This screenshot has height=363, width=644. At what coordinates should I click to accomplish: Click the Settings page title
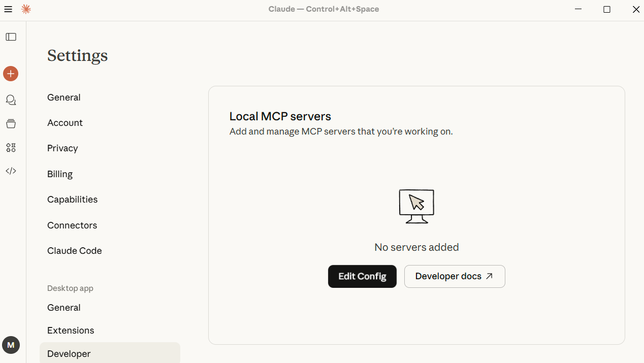click(x=78, y=55)
